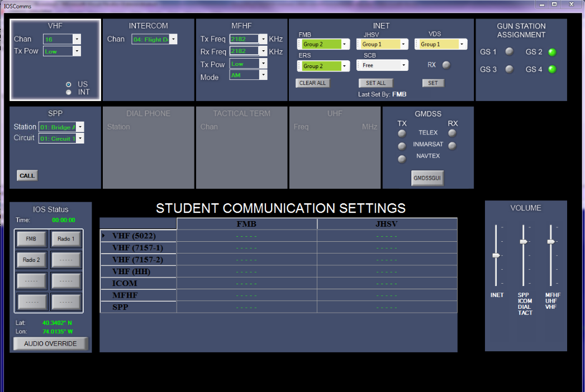Toggle the Radio 1 status button
The width and height of the screenshot is (585, 392).
point(66,239)
